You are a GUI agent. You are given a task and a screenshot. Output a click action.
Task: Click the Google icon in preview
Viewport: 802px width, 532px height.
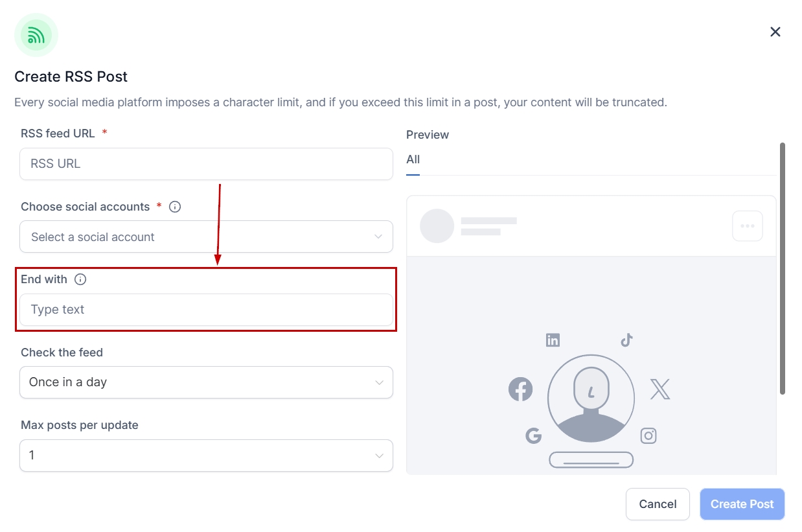click(x=533, y=435)
